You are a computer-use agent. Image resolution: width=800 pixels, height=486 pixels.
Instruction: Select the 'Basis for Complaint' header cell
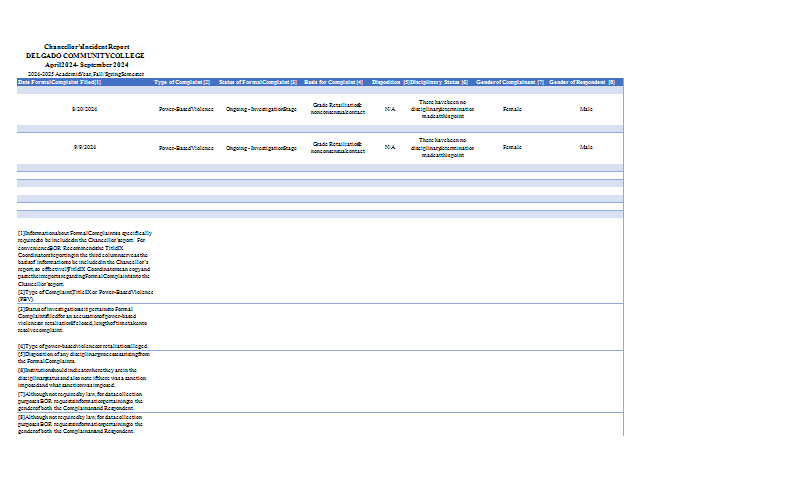click(x=334, y=82)
